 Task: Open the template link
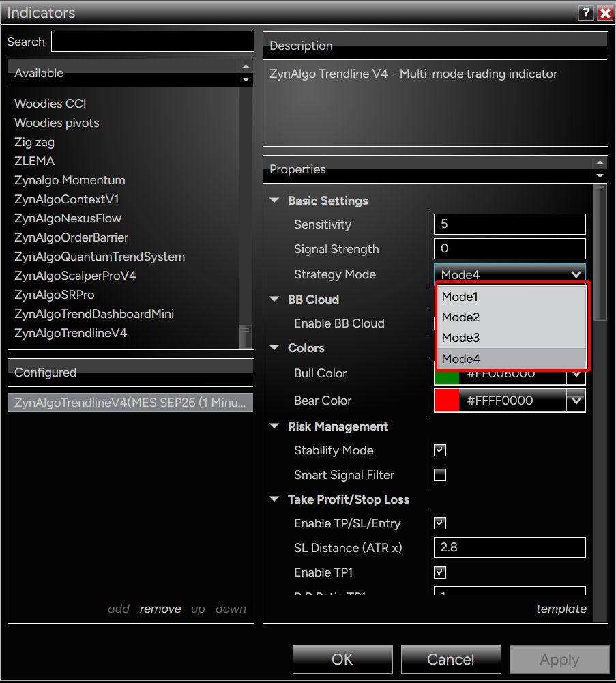pos(561,609)
